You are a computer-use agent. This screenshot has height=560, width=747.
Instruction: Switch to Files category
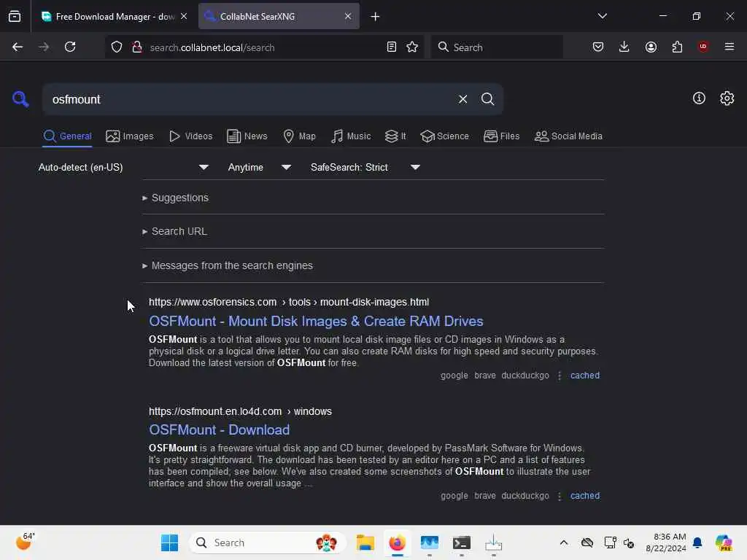501,136
